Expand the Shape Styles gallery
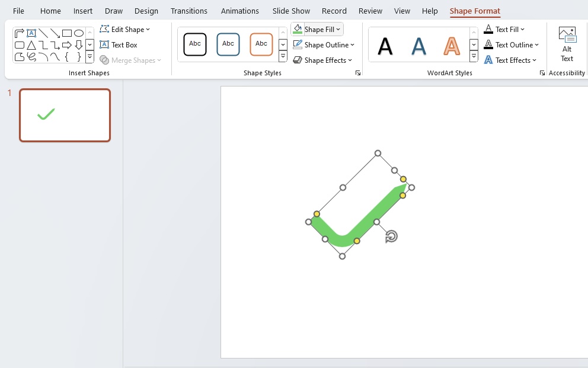The width and height of the screenshot is (588, 368). tap(283, 56)
